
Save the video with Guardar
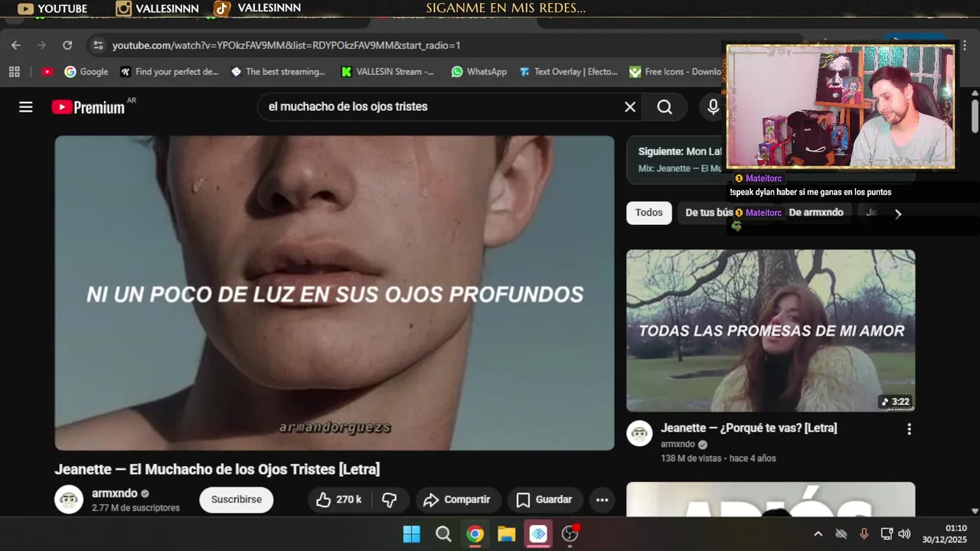pos(544,500)
